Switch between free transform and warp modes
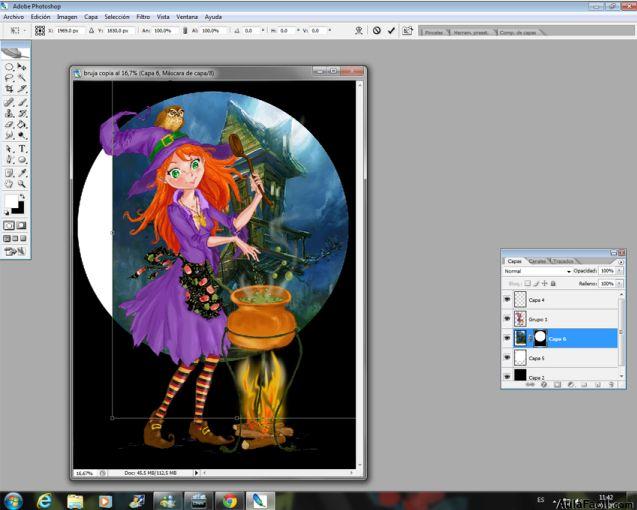Image resolution: width=637 pixels, height=510 pixels. (x=359, y=30)
